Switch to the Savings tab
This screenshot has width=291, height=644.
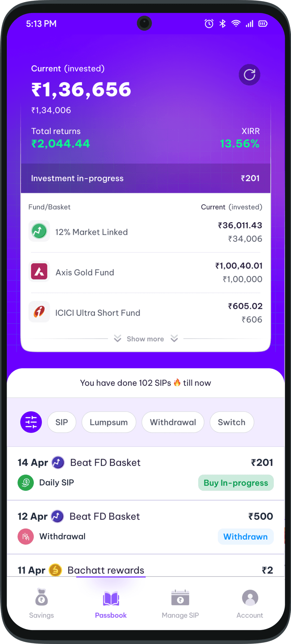point(41,603)
